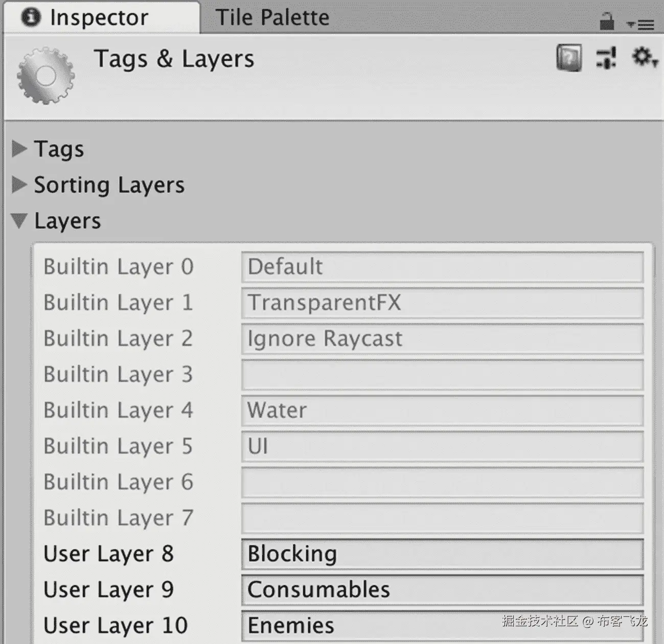This screenshot has width=664, height=644.
Task: Expand the Sorting Layers section
Action: point(19,185)
